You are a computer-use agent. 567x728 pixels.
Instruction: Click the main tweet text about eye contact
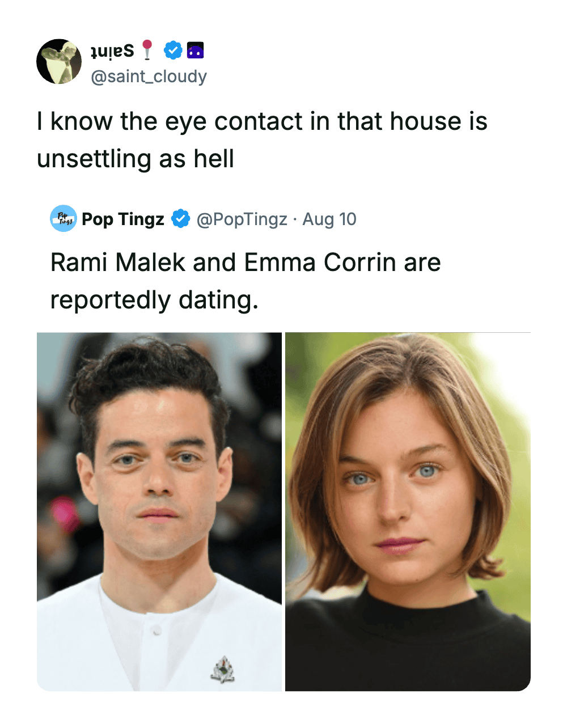click(x=262, y=139)
